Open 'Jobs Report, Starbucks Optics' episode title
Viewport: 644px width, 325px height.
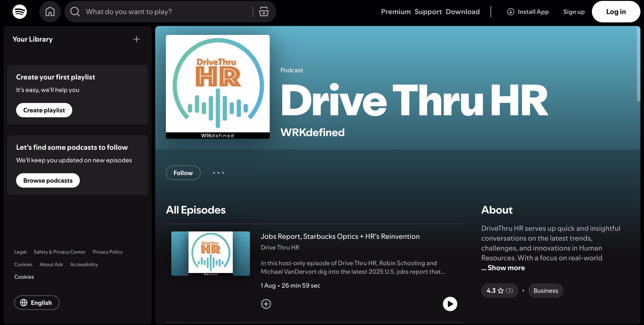click(x=340, y=236)
